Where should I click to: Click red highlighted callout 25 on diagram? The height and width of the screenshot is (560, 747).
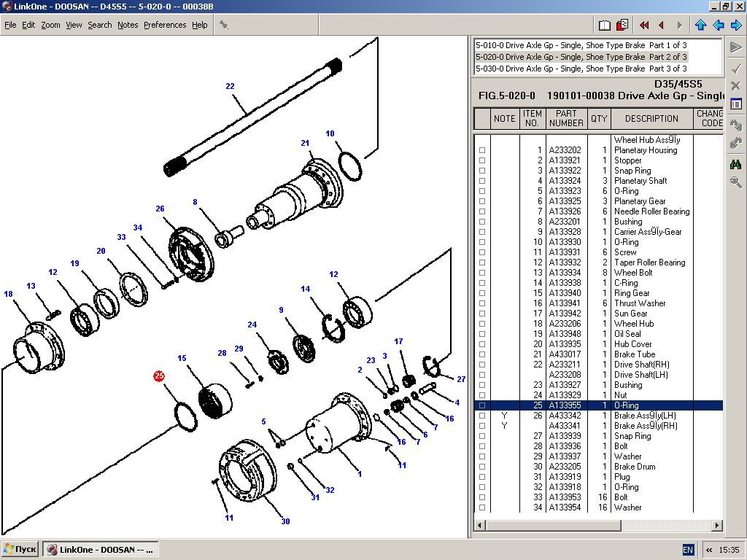(160, 376)
